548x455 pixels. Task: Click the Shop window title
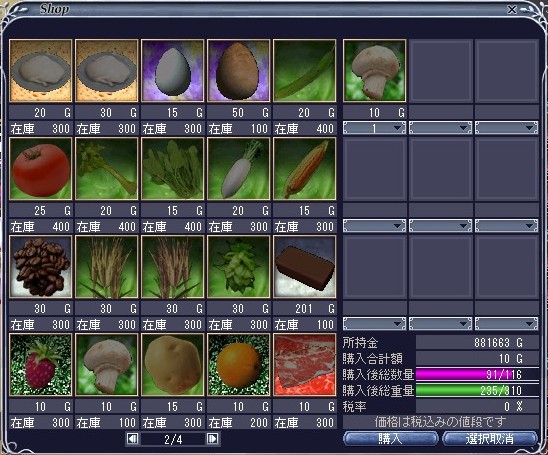click(x=54, y=9)
